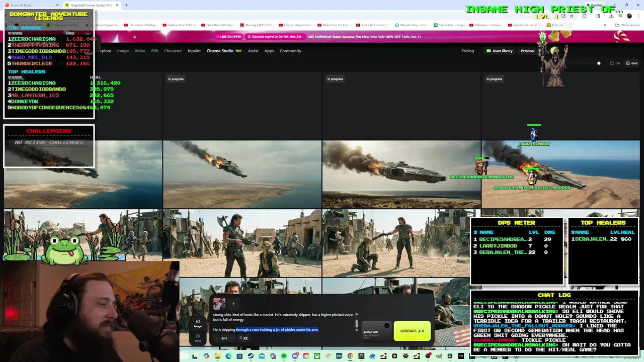Open Mail from the taskbar
The image size is (644, 362).
[262, 356]
